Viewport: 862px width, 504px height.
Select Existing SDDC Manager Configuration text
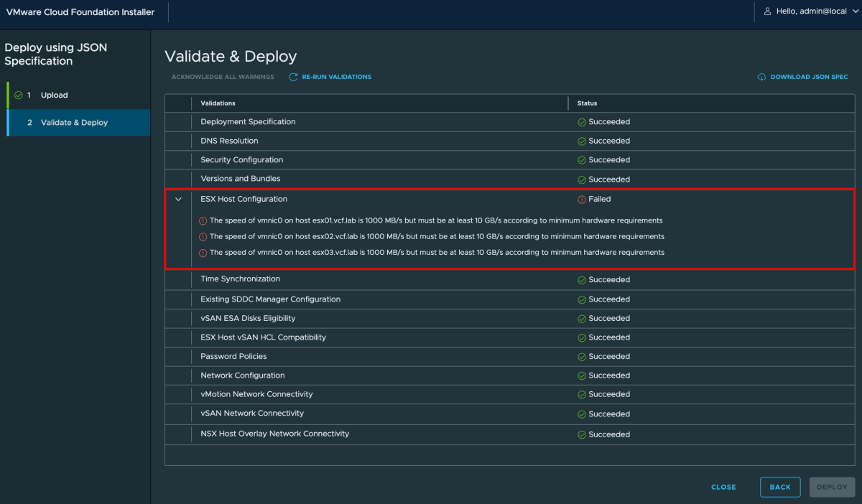click(x=271, y=299)
